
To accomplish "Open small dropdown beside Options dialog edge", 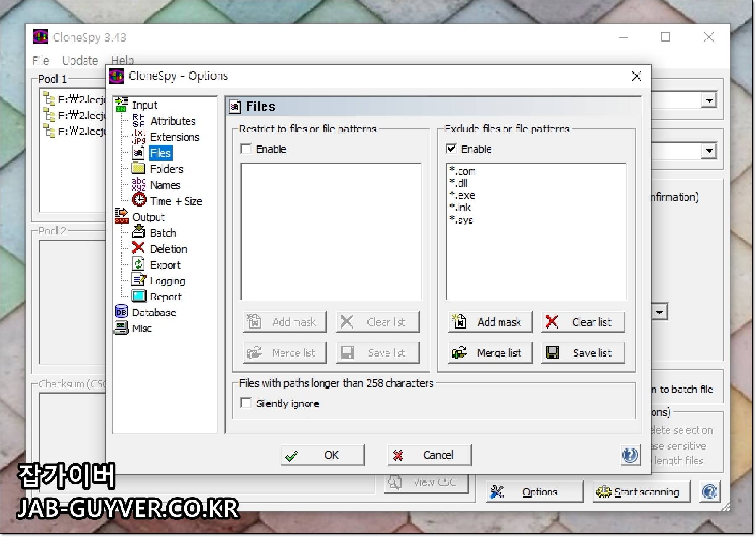I will [x=659, y=312].
